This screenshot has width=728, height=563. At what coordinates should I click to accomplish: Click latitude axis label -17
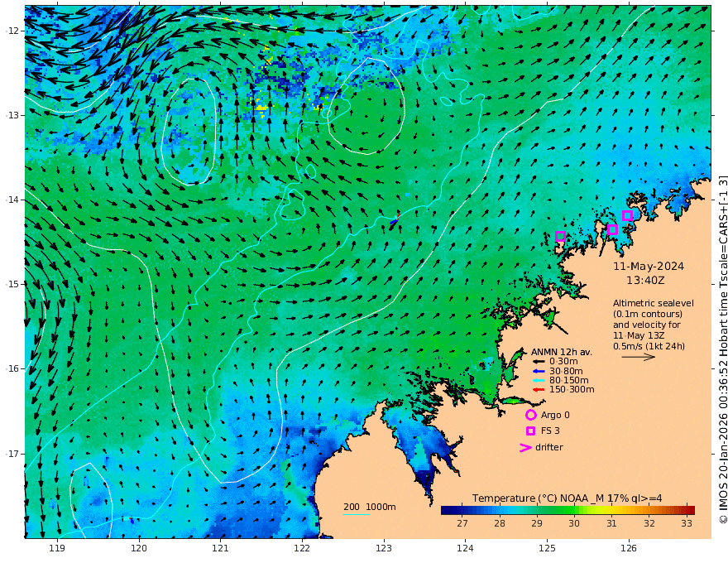pos(12,454)
